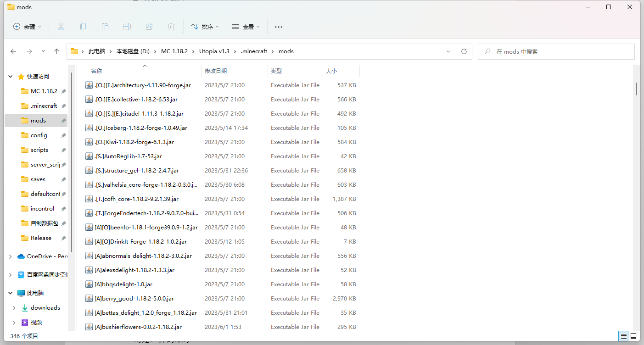Open the Release folder in sidebar
This screenshot has height=345, width=644.
pyautogui.click(x=41, y=238)
